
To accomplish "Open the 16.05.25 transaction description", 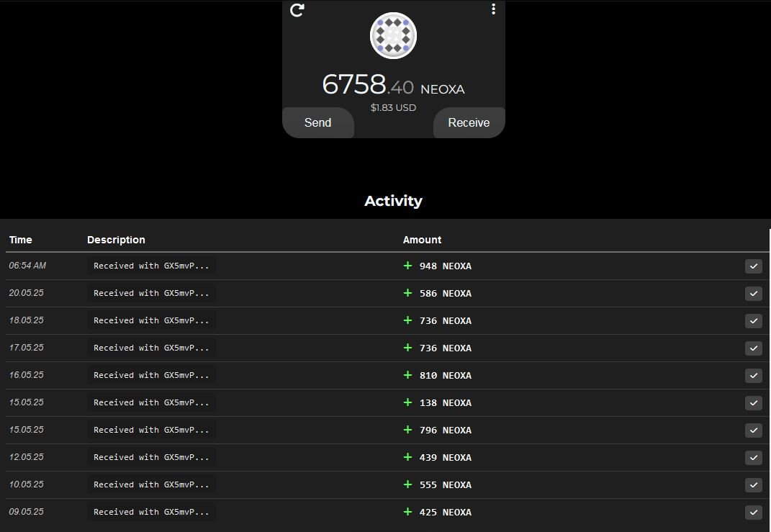I will coord(151,376).
